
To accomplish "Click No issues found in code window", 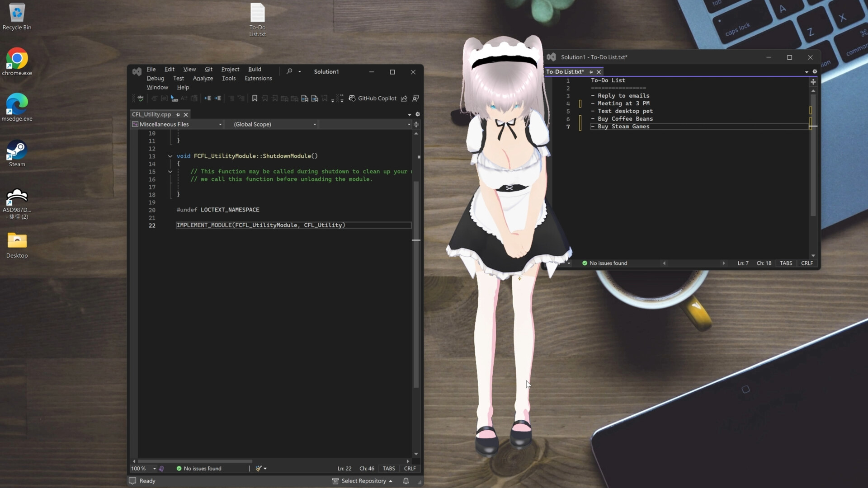I will click(199, 469).
